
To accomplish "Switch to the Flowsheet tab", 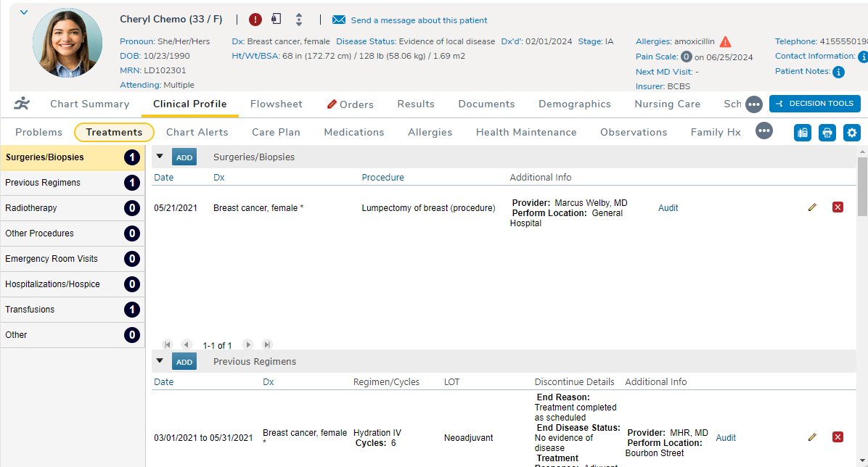I will pos(276,104).
